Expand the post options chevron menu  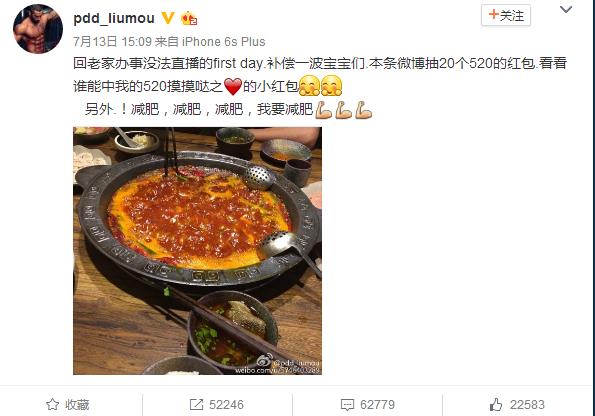coord(566,9)
